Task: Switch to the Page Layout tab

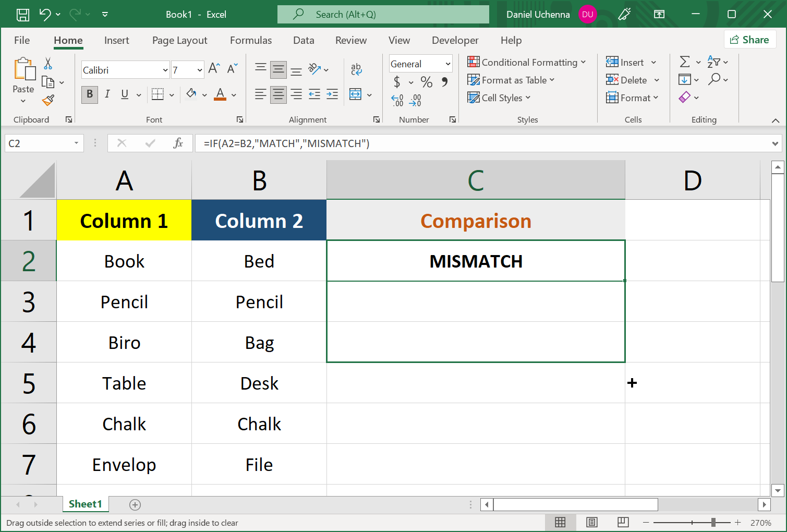Action: [x=179, y=40]
